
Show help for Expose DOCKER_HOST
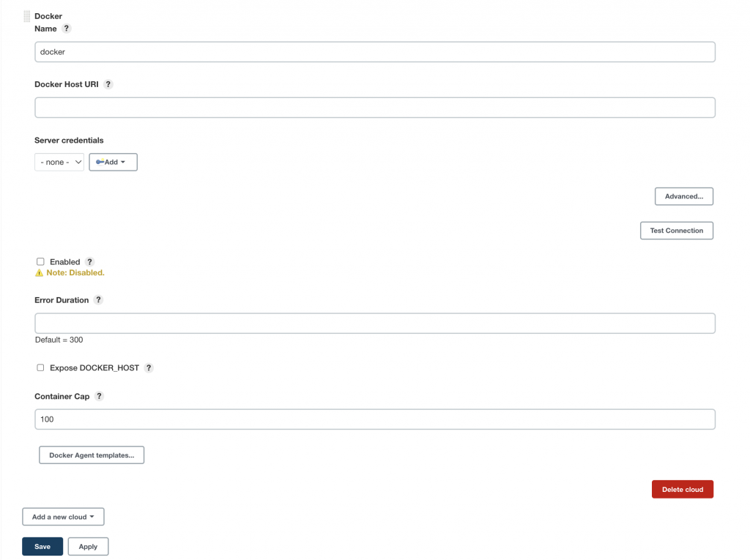[x=149, y=367]
